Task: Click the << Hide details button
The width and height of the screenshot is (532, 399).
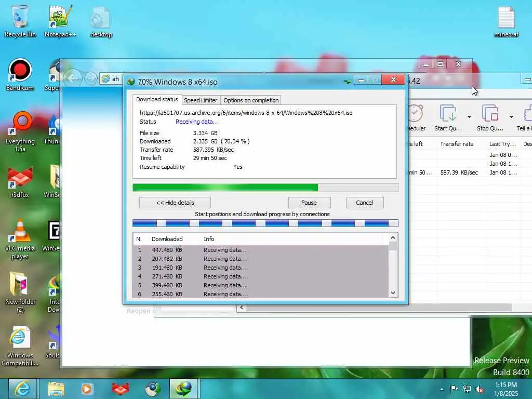Action: pos(175,203)
